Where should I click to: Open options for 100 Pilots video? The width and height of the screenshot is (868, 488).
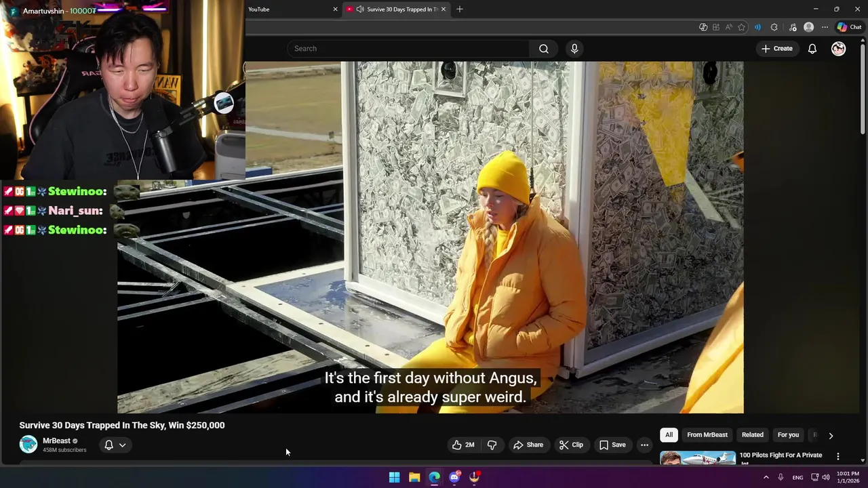(x=838, y=457)
